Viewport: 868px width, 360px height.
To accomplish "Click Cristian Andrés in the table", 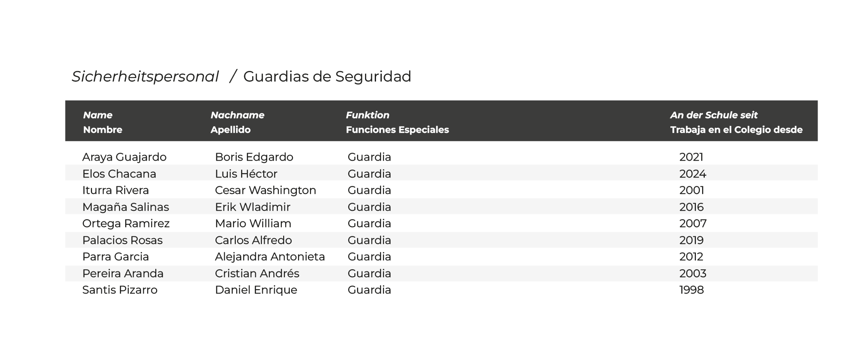I will (257, 273).
